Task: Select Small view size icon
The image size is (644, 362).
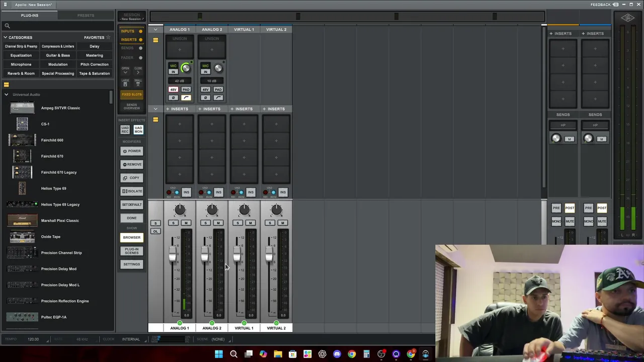Action: 138,82
